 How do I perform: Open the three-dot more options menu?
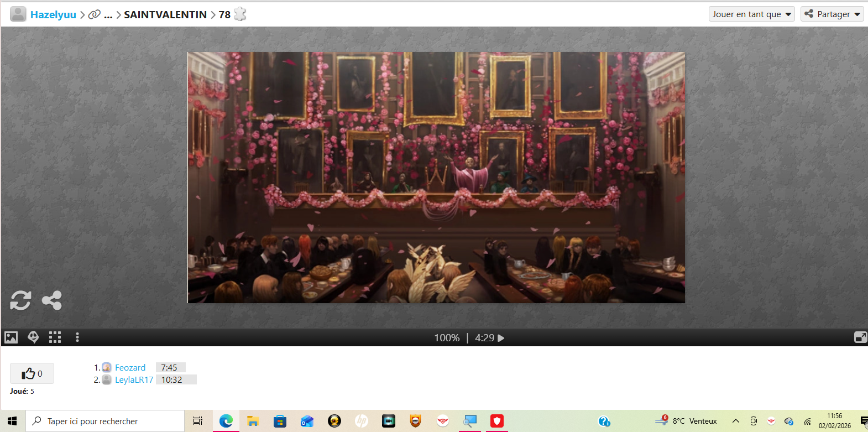(77, 337)
